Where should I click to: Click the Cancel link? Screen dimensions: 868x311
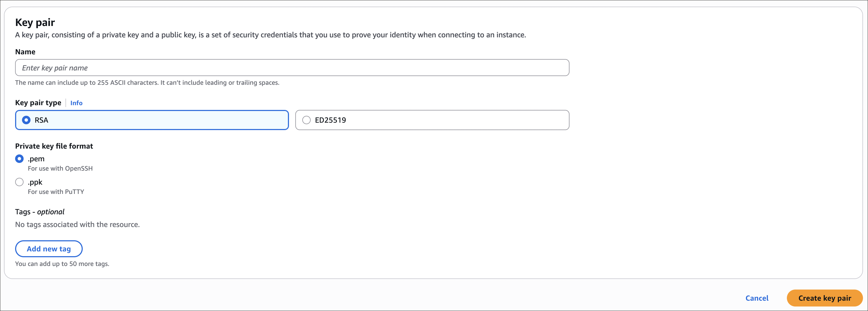(x=756, y=298)
